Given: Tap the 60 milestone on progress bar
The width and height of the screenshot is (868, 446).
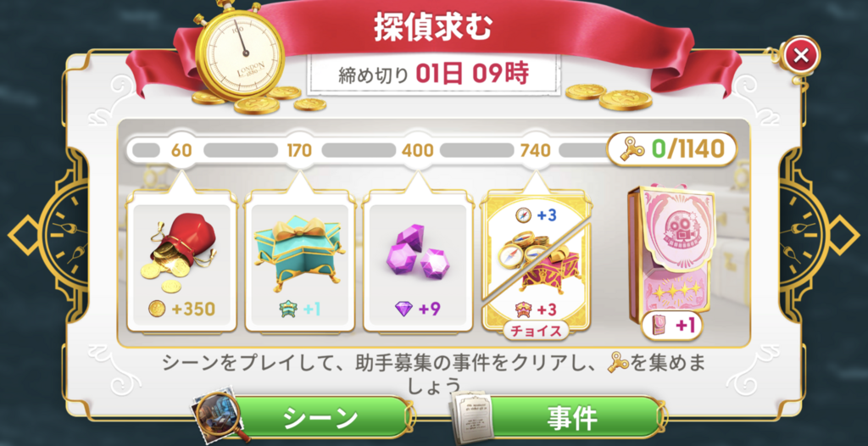Looking at the screenshot, I should pyautogui.click(x=182, y=150).
